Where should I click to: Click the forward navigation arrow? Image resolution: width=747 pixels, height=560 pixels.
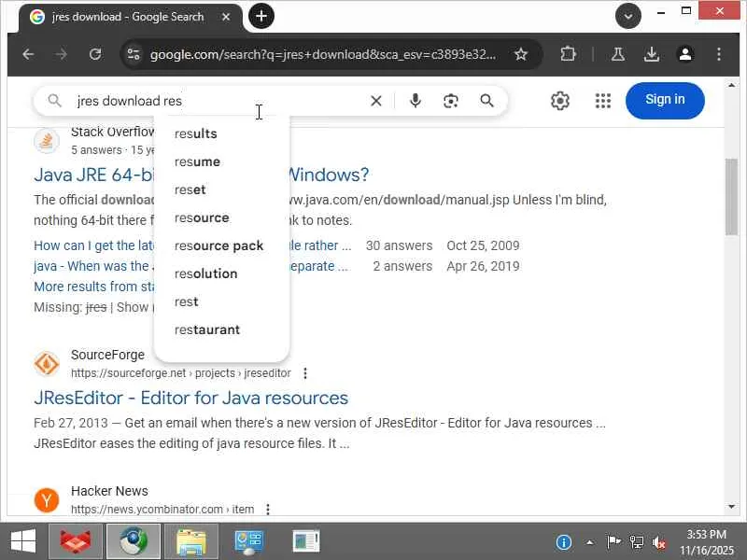click(x=61, y=54)
